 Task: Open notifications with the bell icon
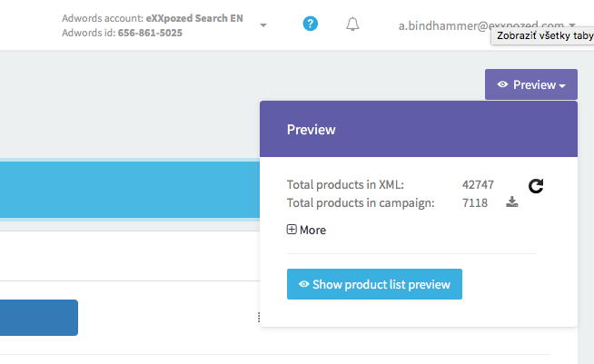tap(353, 25)
